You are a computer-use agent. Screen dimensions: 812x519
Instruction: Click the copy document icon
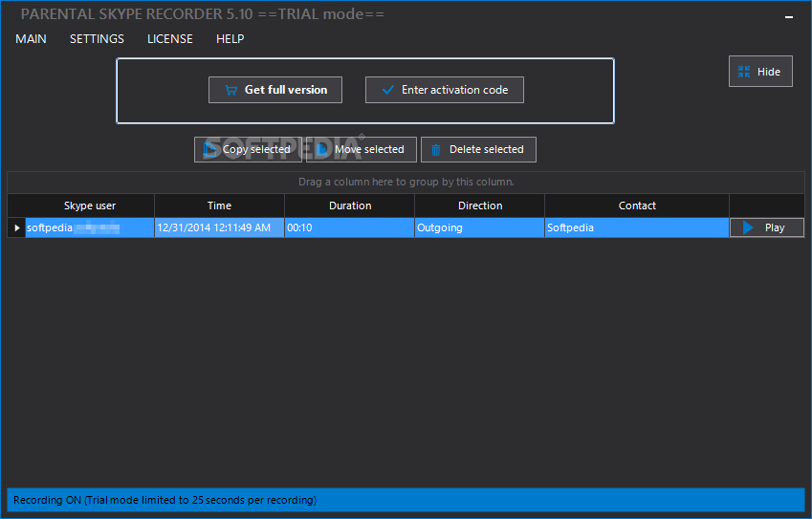[x=210, y=149]
